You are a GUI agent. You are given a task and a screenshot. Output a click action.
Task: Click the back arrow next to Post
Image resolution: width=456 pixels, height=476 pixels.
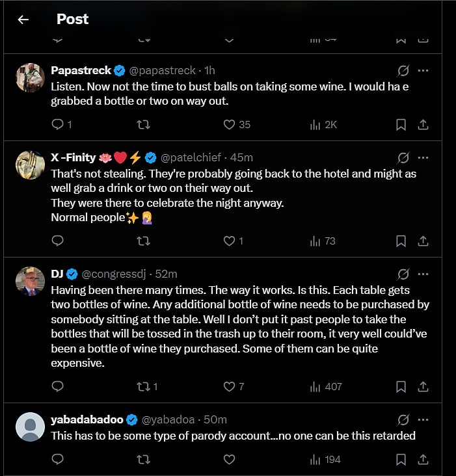click(23, 20)
